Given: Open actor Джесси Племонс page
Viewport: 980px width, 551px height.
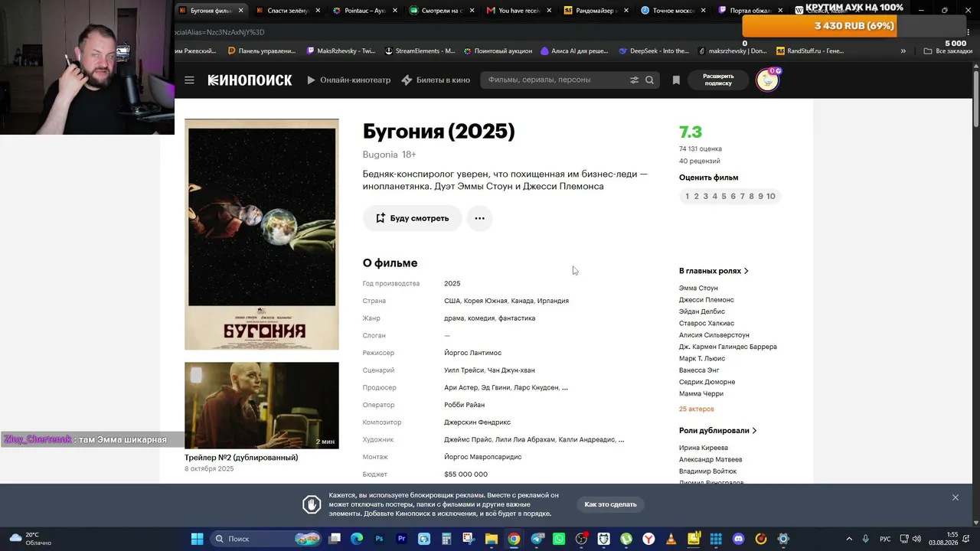Looking at the screenshot, I should 707,300.
